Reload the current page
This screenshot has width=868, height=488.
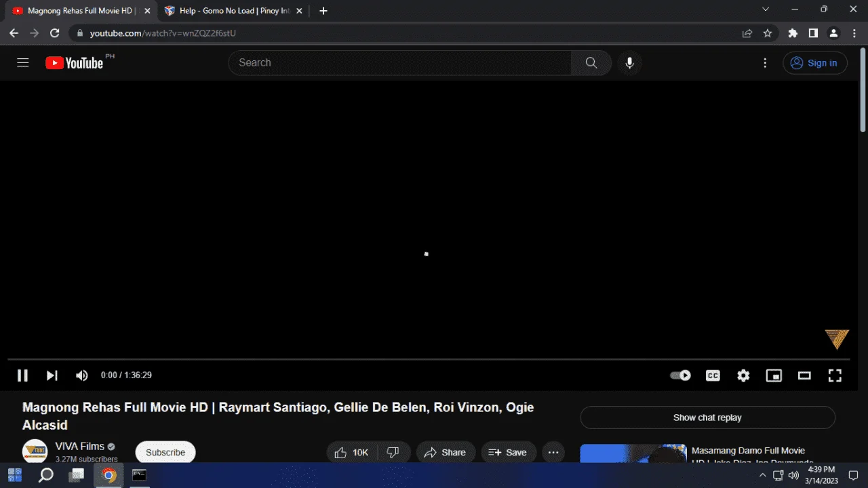55,33
